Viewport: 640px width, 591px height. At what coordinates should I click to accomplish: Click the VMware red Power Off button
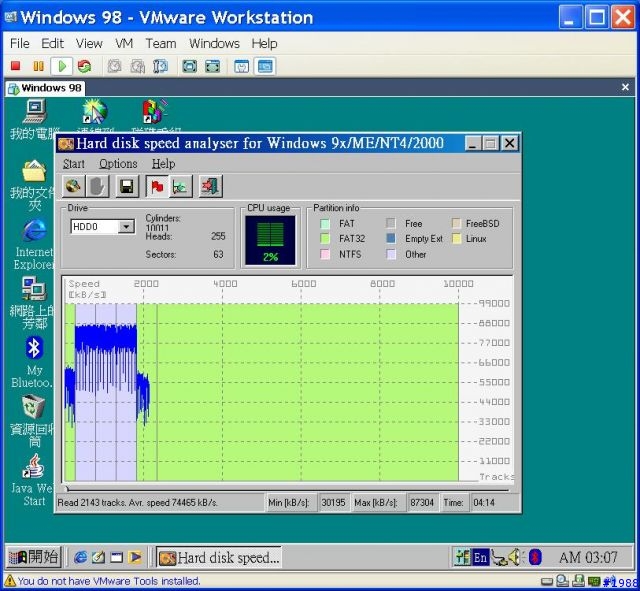(x=16, y=66)
